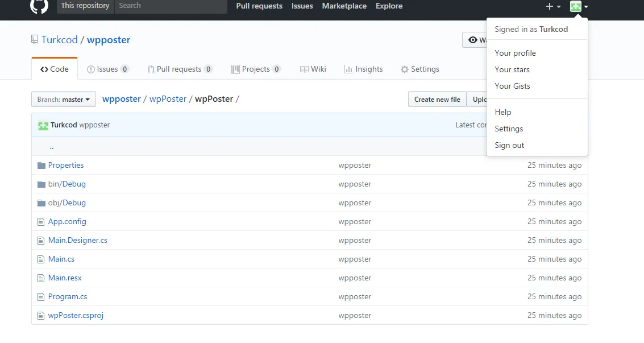The image size is (644, 343).
Task: Click the App.config file icon
Action: (x=41, y=222)
